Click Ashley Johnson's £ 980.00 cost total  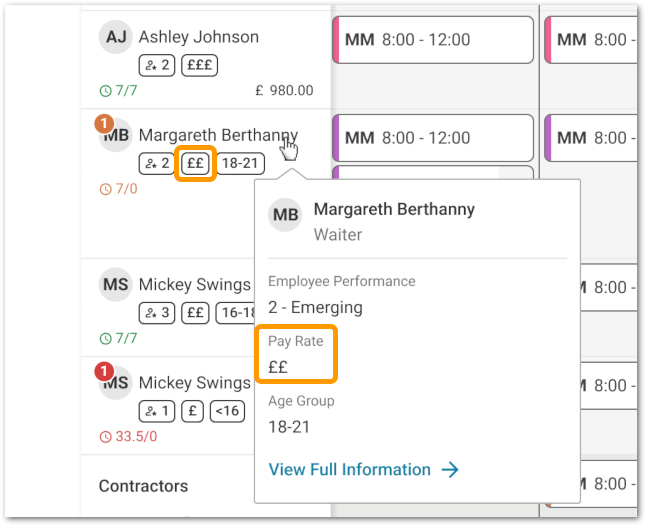284,91
